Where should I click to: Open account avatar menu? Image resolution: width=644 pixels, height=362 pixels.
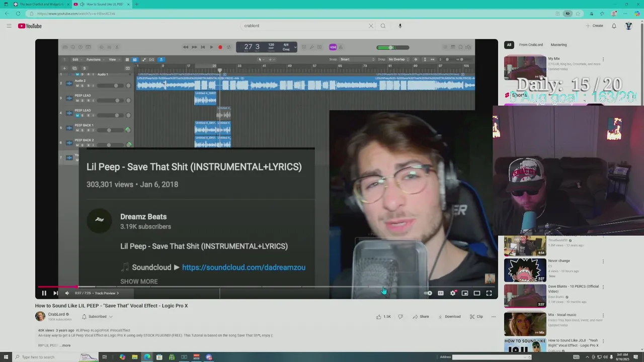point(628,26)
